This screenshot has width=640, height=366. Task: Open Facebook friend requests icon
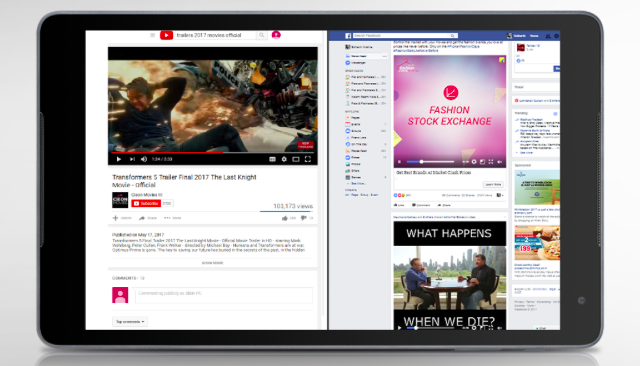(x=548, y=36)
